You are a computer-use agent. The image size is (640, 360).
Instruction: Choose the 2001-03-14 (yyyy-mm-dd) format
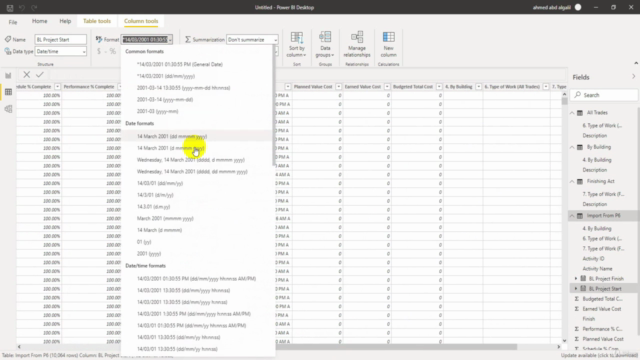coord(198,100)
